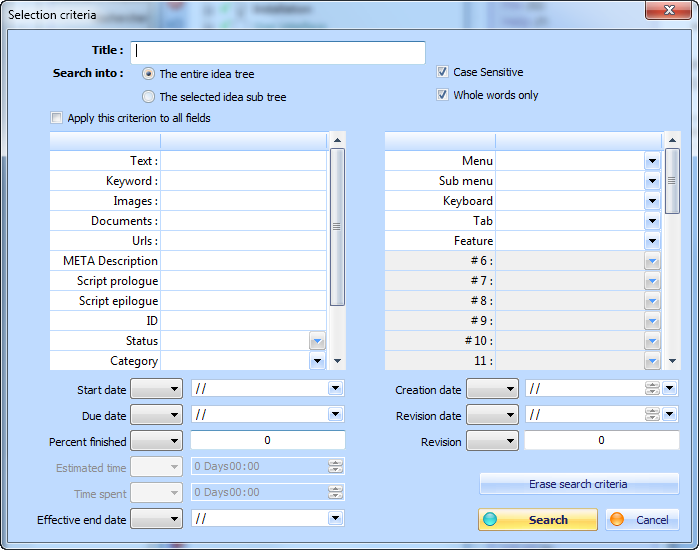Screen dimensions: 699x550
Task: Open the Tab dropdown arrow
Action: click(652, 221)
